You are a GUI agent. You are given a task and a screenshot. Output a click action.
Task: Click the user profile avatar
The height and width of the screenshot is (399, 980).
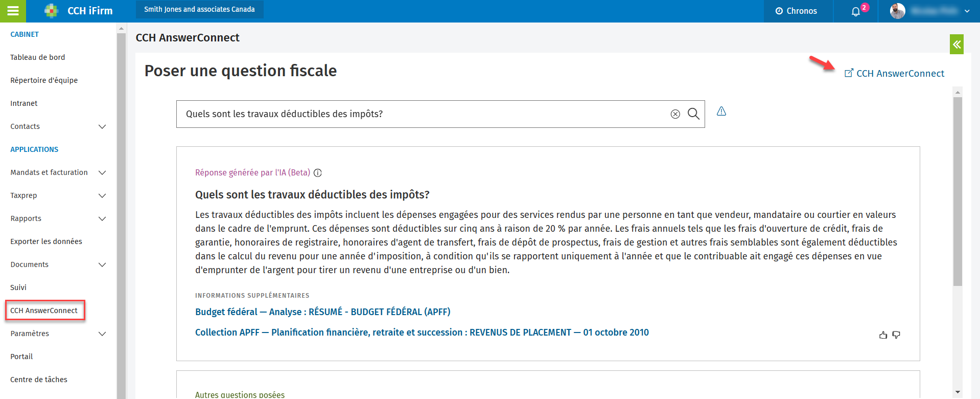tap(898, 11)
